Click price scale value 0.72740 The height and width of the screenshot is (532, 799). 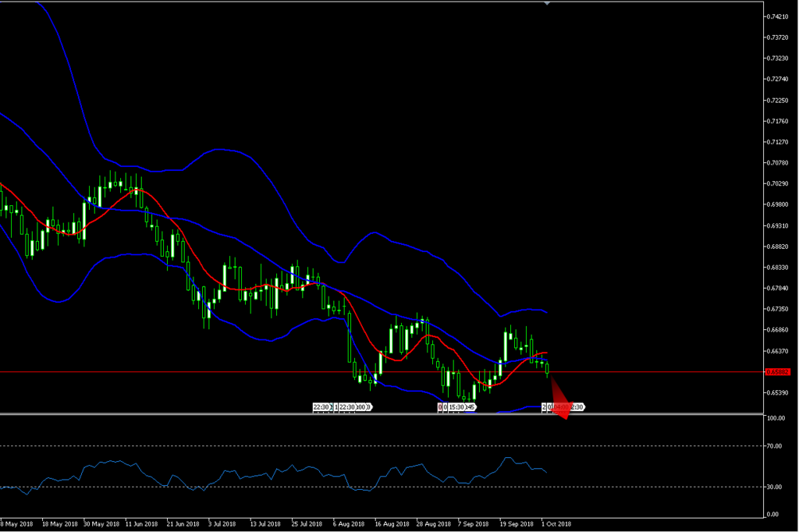pyautogui.click(x=778, y=80)
